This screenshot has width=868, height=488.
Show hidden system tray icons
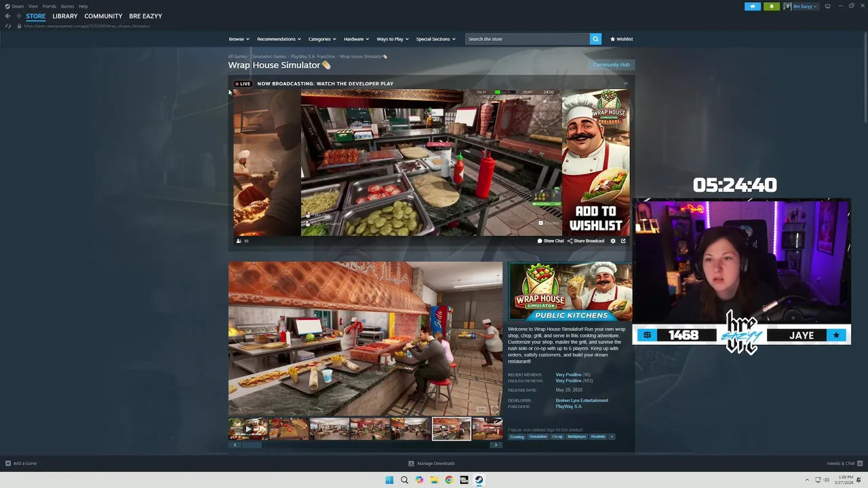point(807,480)
